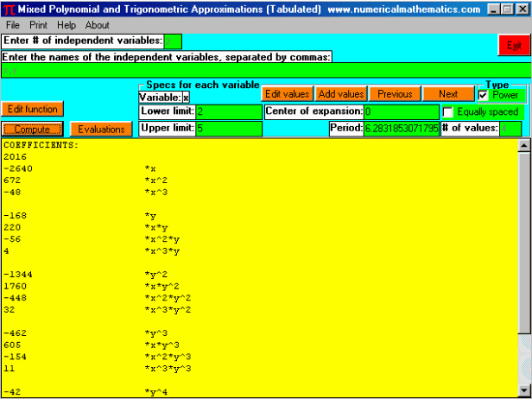Screen dimensions: 532x399
Task: Click the Add values button
Action: (340, 94)
